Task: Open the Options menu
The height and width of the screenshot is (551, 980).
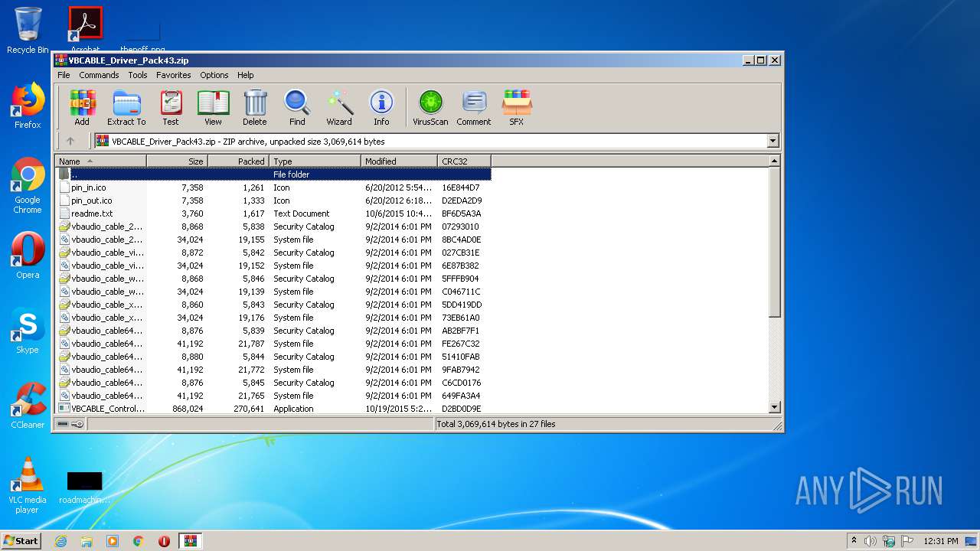Action: (x=214, y=75)
